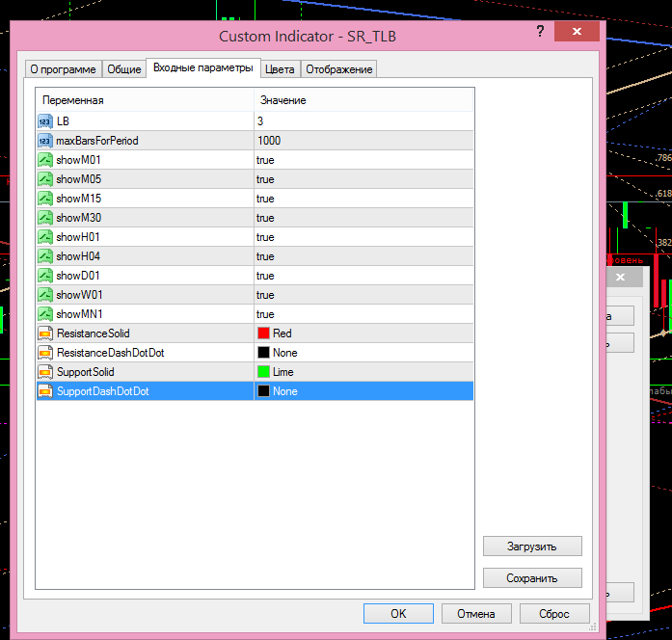Click the boolean icon beside showM30

point(45,218)
